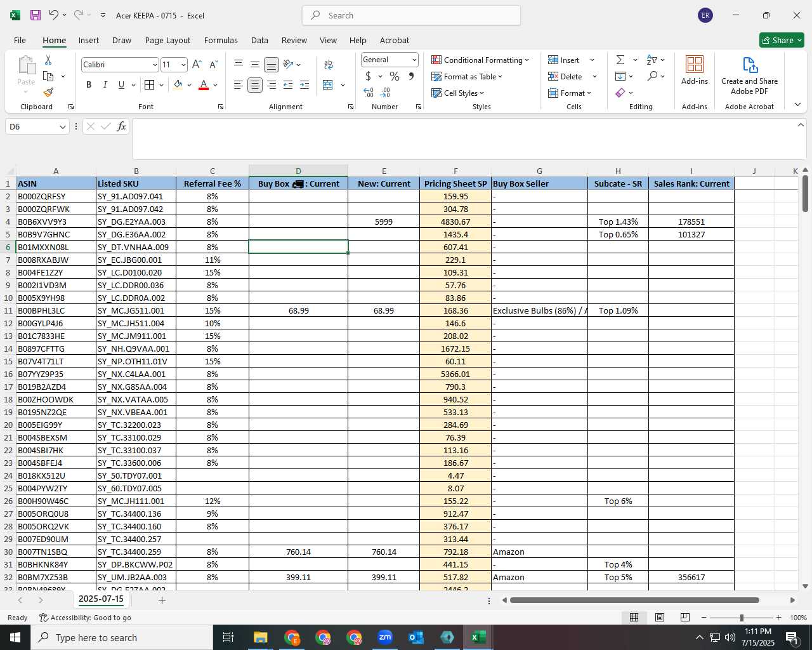Click Insert Function fx icon
The image size is (812, 650).
(x=121, y=126)
